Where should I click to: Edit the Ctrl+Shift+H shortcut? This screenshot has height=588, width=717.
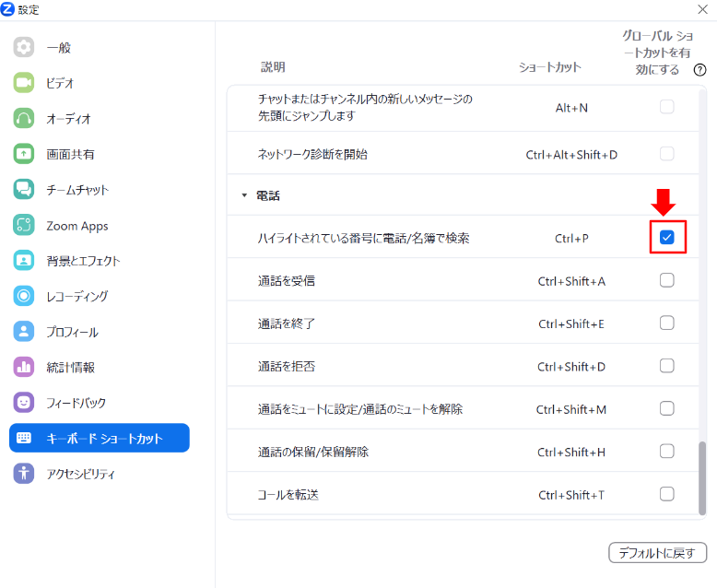[571, 453]
